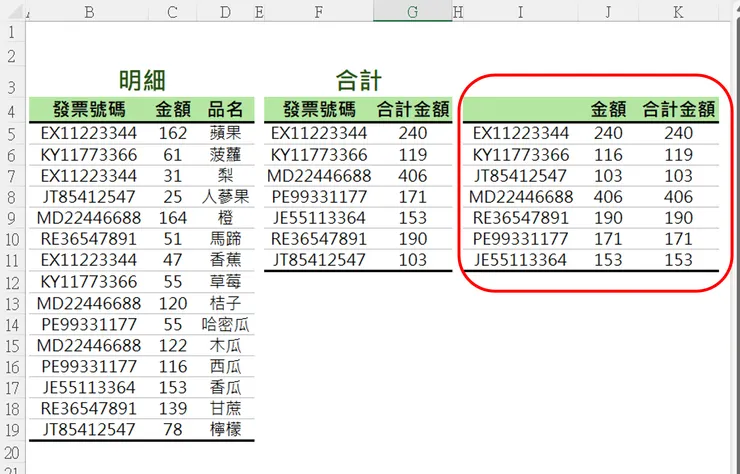
Task: Click 406 in cell G7
Action: tap(412, 176)
